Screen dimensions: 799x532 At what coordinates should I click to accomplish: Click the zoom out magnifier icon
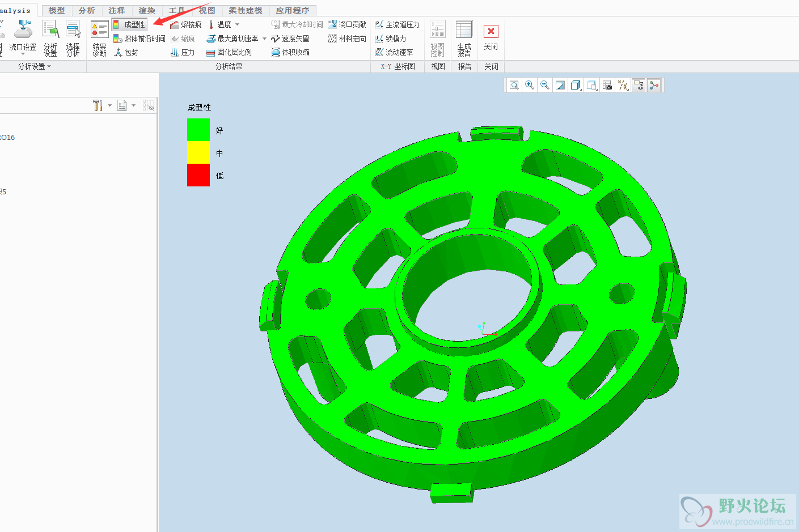click(545, 85)
